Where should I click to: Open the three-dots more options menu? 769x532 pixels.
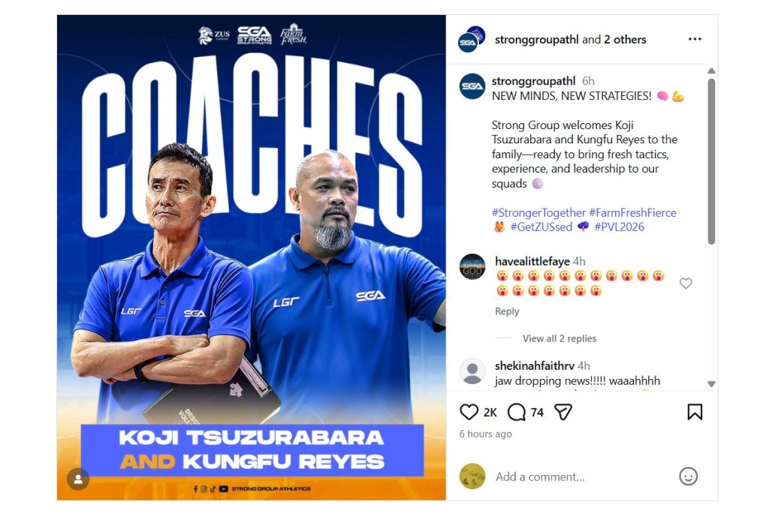click(x=695, y=39)
